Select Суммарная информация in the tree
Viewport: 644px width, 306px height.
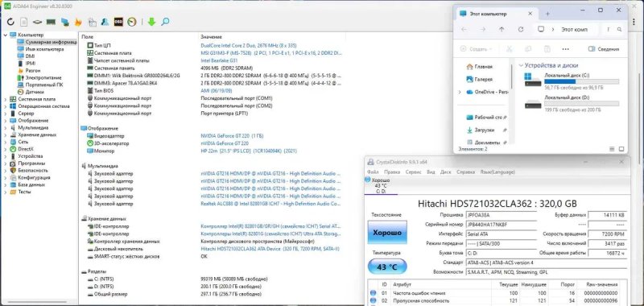pos(51,42)
